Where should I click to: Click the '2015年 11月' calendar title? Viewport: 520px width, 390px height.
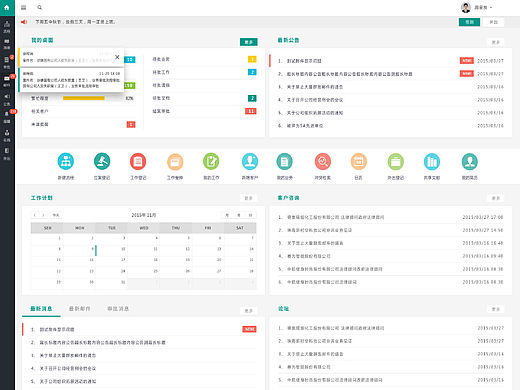[144, 215]
